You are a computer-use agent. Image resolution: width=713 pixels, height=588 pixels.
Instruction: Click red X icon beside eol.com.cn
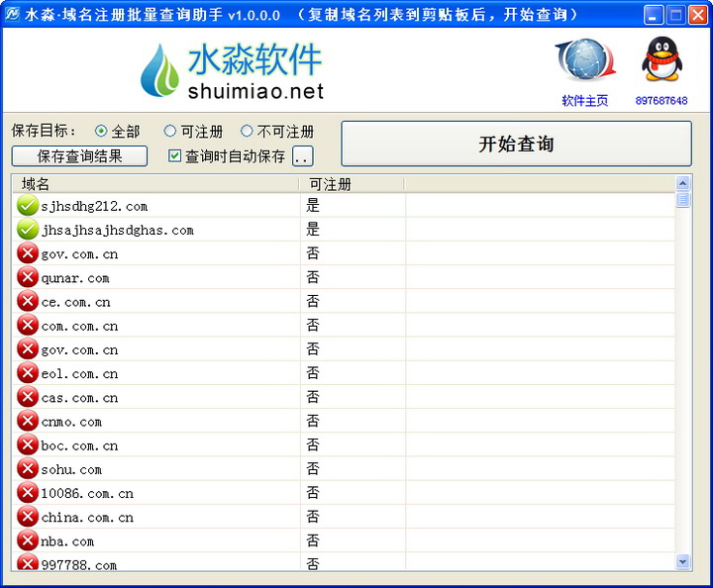point(28,373)
